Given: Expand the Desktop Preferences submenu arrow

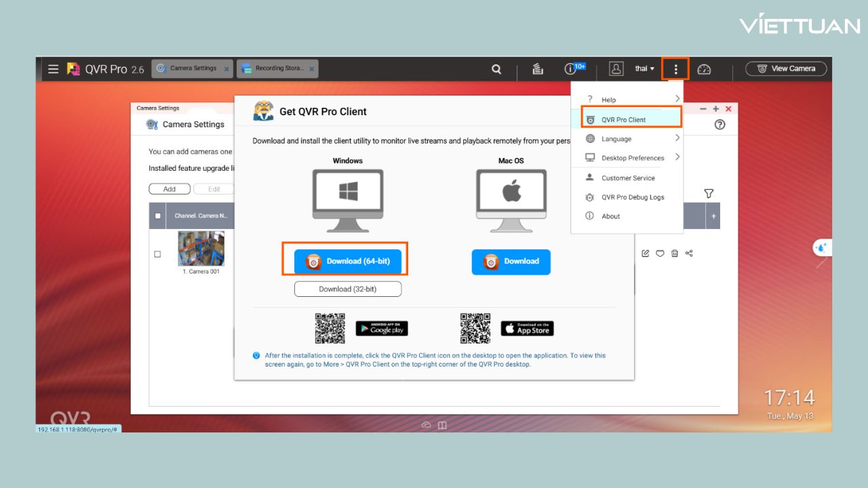Looking at the screenshot, I should pyautogui.click(x=677, y=157).
